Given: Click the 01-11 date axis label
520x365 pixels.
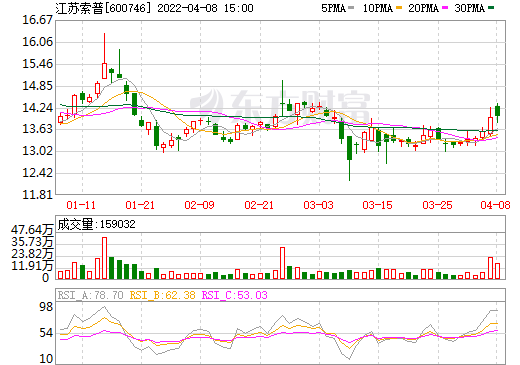Looking at the screenshot, I should point(81,205).
